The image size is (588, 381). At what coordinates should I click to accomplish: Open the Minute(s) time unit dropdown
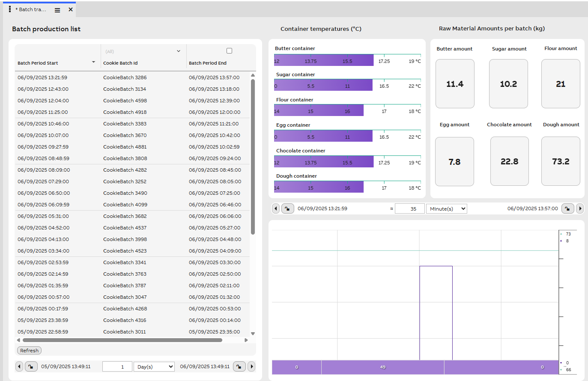(447, 208)
